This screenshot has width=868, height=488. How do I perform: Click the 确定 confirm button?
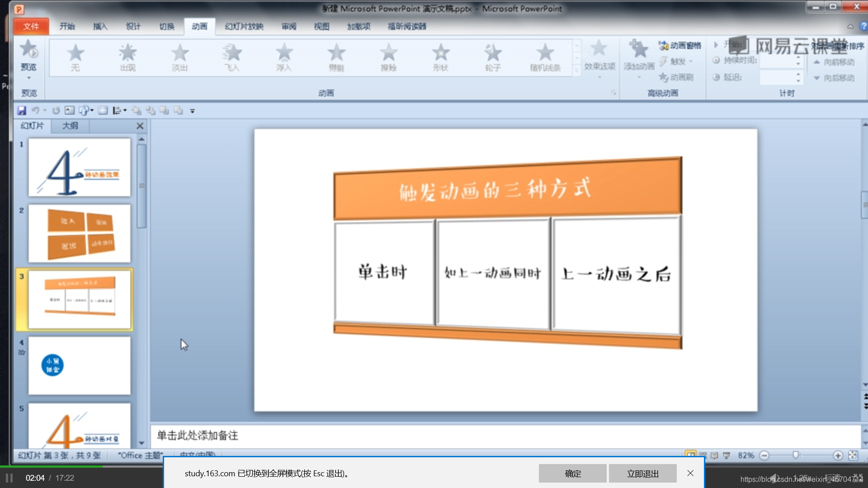pyautogui.click(x=572, y=473)
